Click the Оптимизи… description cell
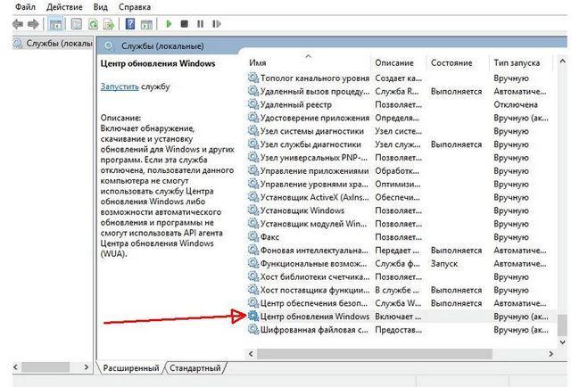Screen dimensions: 588x387 pyautogui.click(x=397, y=184)
